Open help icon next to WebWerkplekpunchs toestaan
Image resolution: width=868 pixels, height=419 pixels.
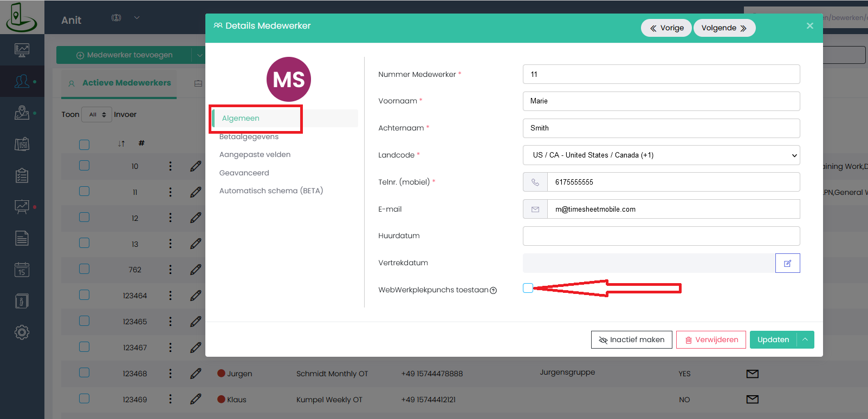tap(493, 291)
